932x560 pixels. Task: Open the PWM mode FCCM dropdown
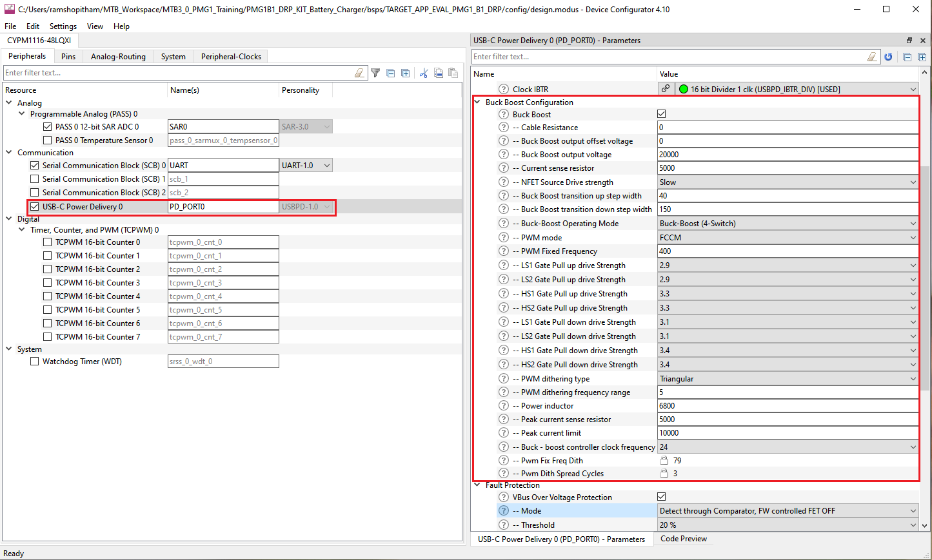pyautogui.click(x=788, y=238)
